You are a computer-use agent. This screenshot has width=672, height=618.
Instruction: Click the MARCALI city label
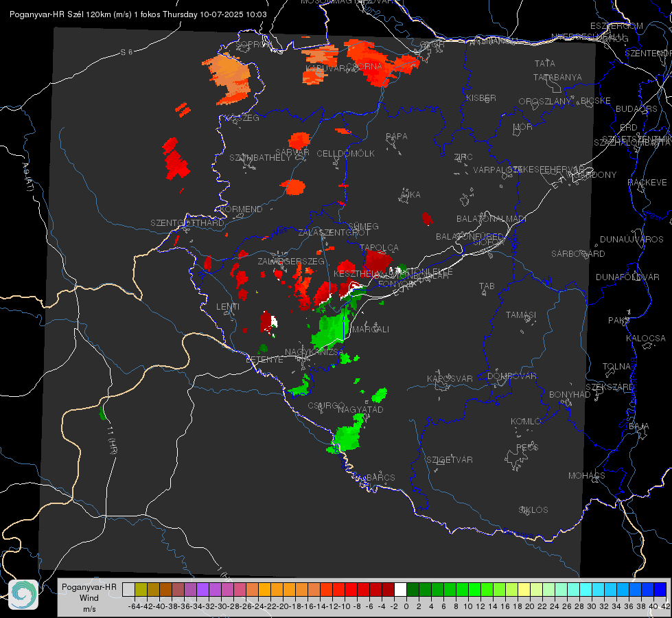370,330
